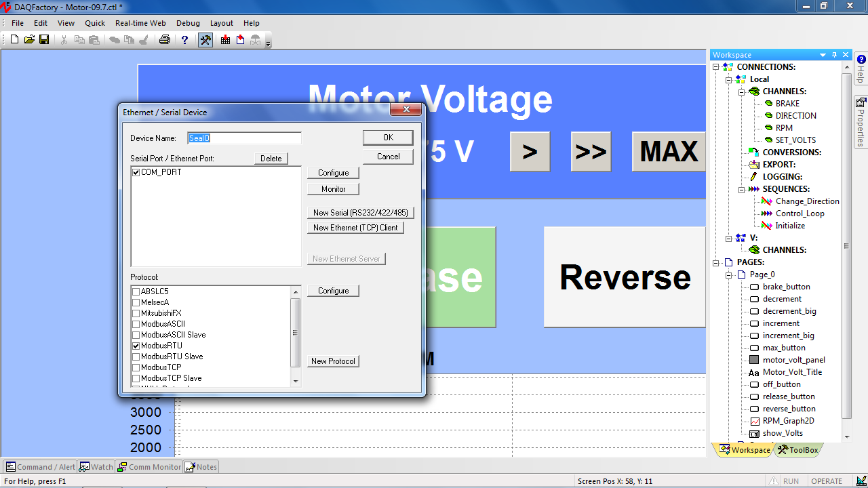Click New Serial (RS232/422/485) button
The height and width of the screenshot is (488, 868).
point(360,213)
